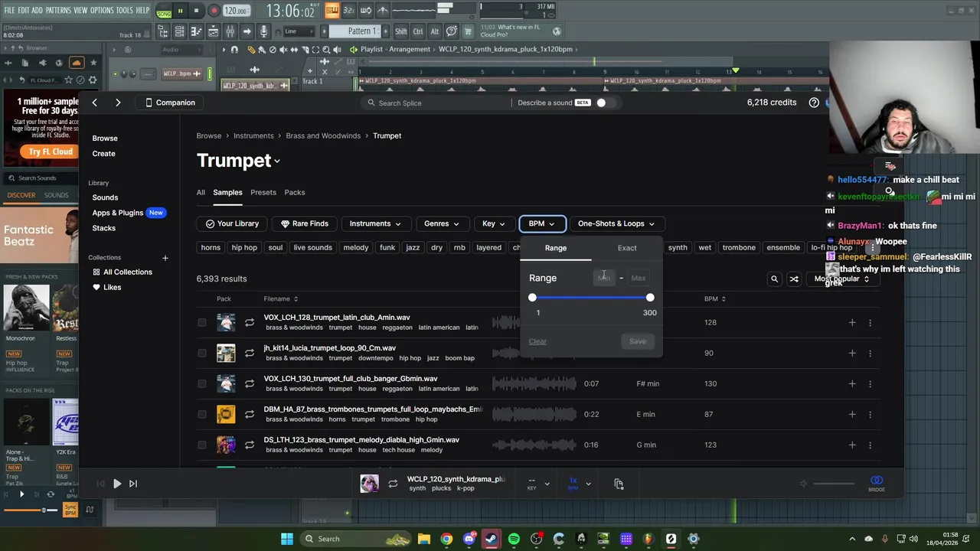Toggle Rare Finds filter
The image size is (980, 551).
point(304,223)
